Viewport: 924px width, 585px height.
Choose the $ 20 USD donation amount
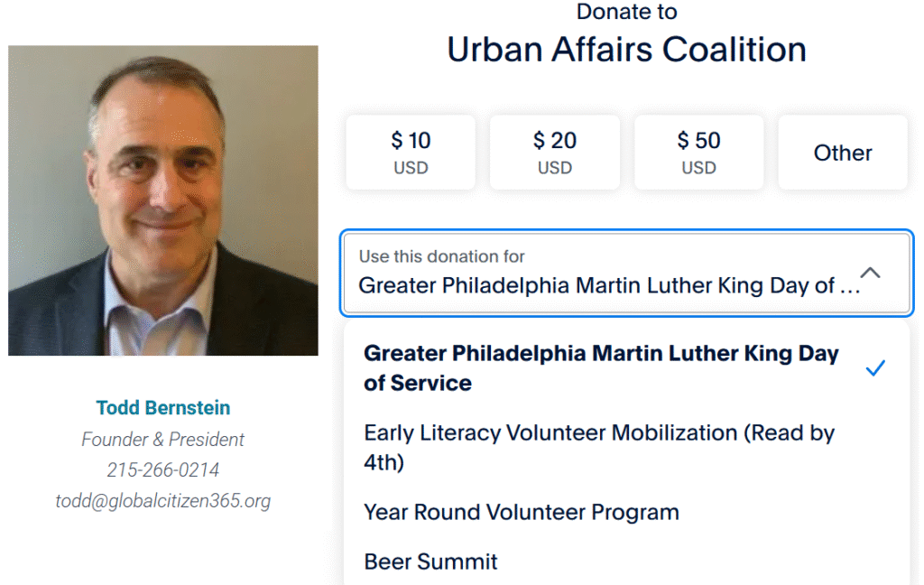click(555, 153)
